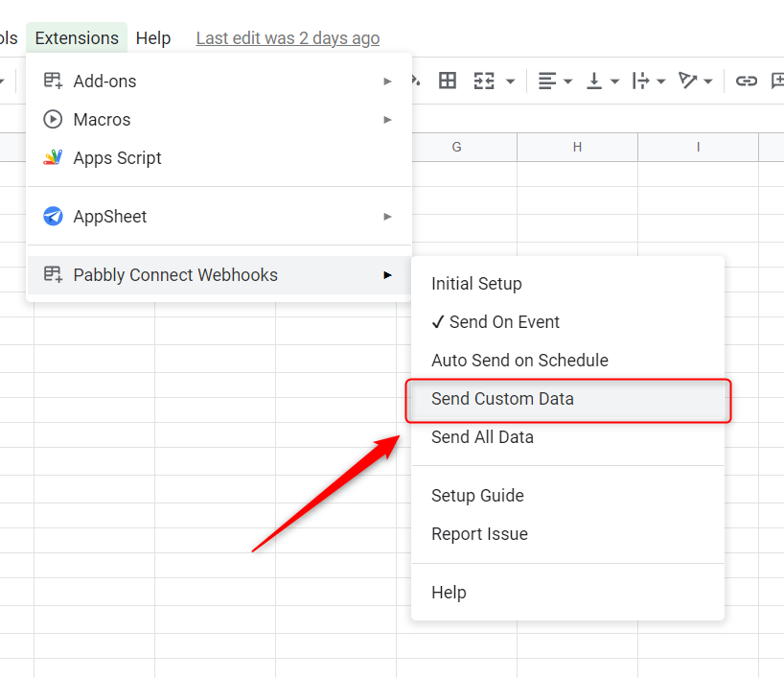
Task: Expand the Macros submenu arrow
Action: pos(387,120)
